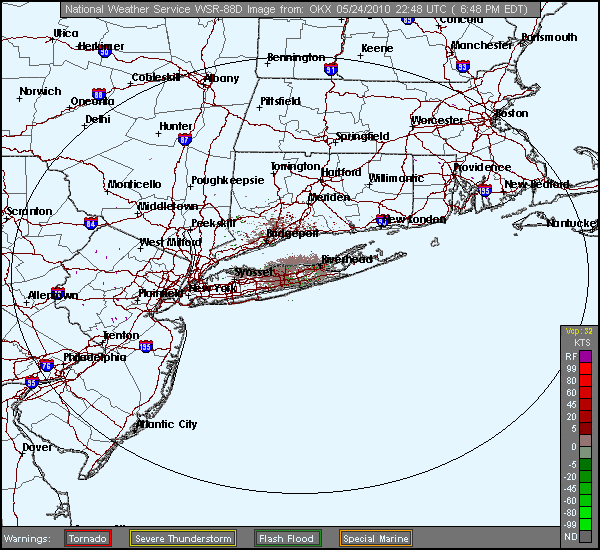Click the Interstate 95 shield southwest of Philadelphia
This screenshot has width=600, height=550.
coord(32,382)
